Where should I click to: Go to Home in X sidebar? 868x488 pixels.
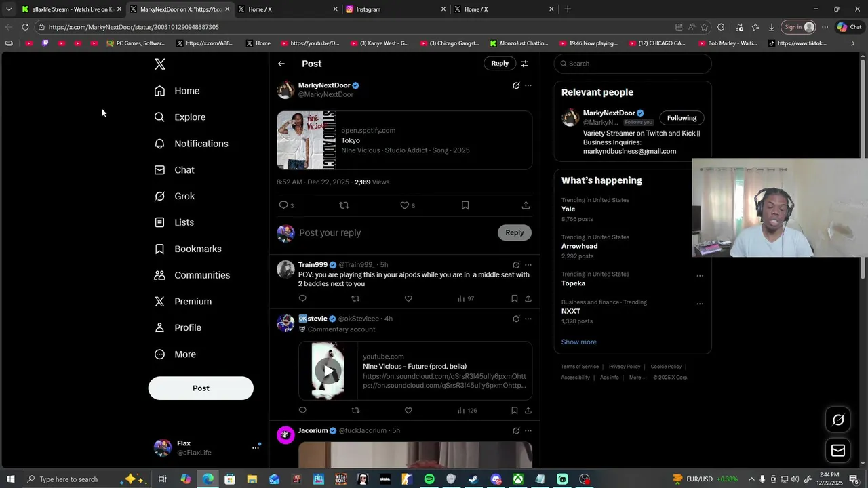(177, 91)
